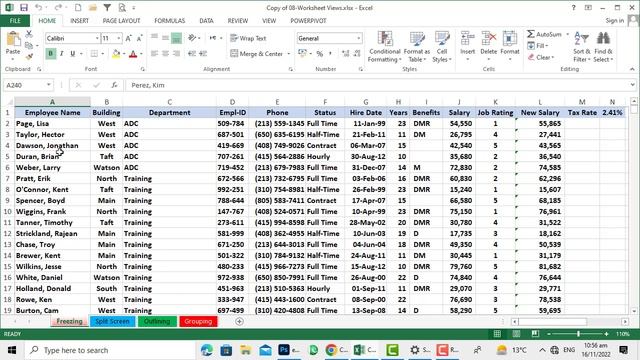The width and height of the screenshot is (640, 360).
Task: Open the Calibri font name dropdown
Action: pos(97,38)
